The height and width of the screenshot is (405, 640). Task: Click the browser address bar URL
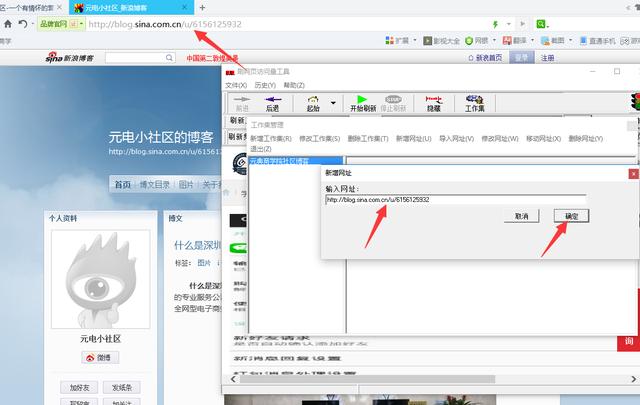[165, 24]
